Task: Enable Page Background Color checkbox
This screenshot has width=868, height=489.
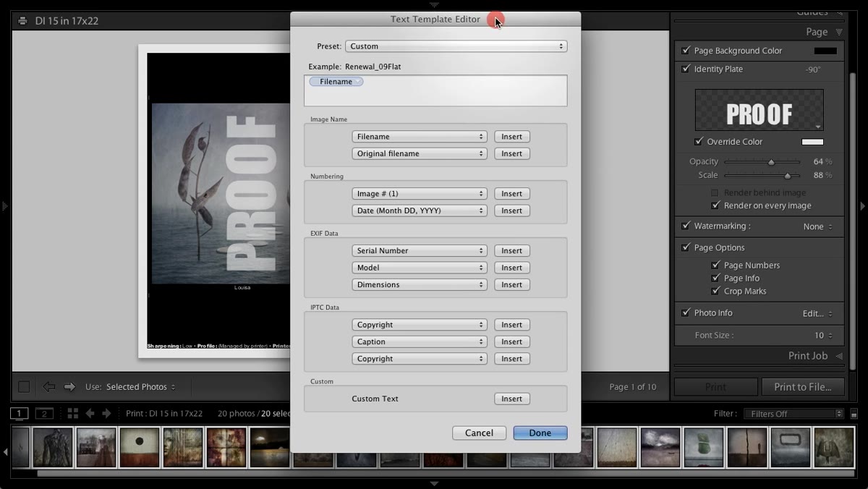Action: [x=686, y=51]
